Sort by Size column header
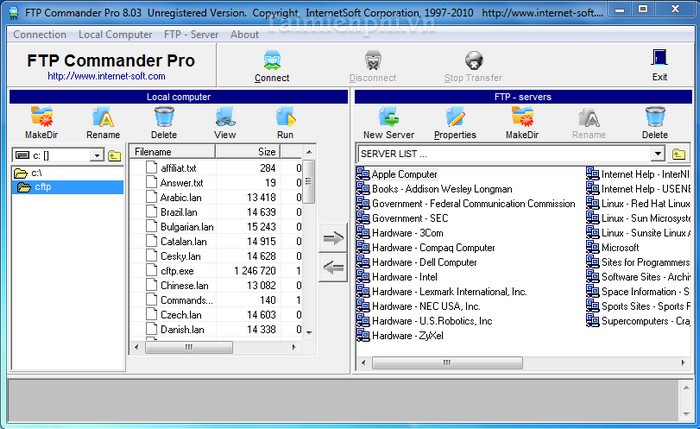700x429 pixels. 247,151
